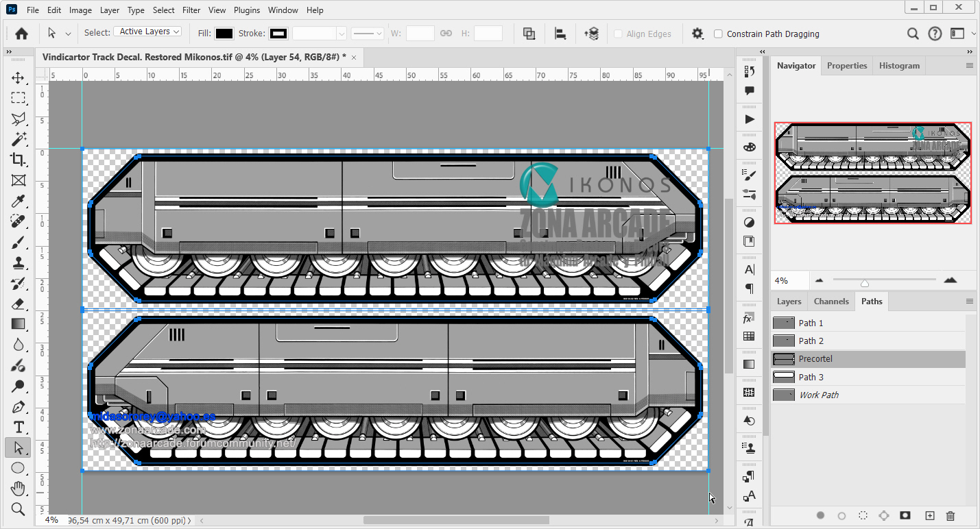Choose the Horizontal Type tool

[19, 427]
